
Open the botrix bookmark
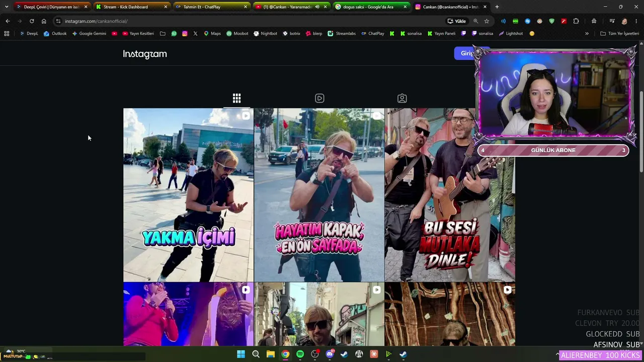[291, 34]
